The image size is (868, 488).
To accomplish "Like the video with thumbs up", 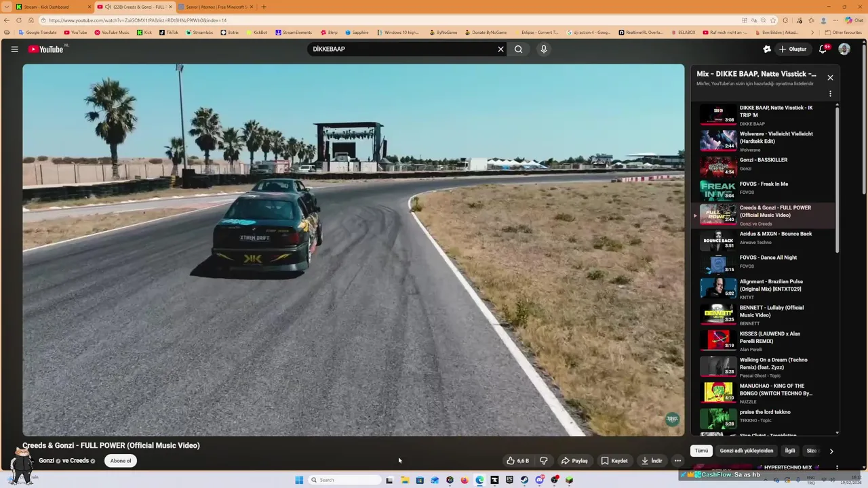I will pos(517,461).
